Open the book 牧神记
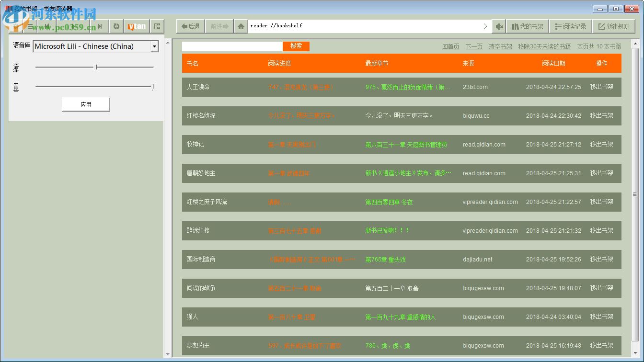The width and height of the screenshot is (644, 362). [195, 145]
